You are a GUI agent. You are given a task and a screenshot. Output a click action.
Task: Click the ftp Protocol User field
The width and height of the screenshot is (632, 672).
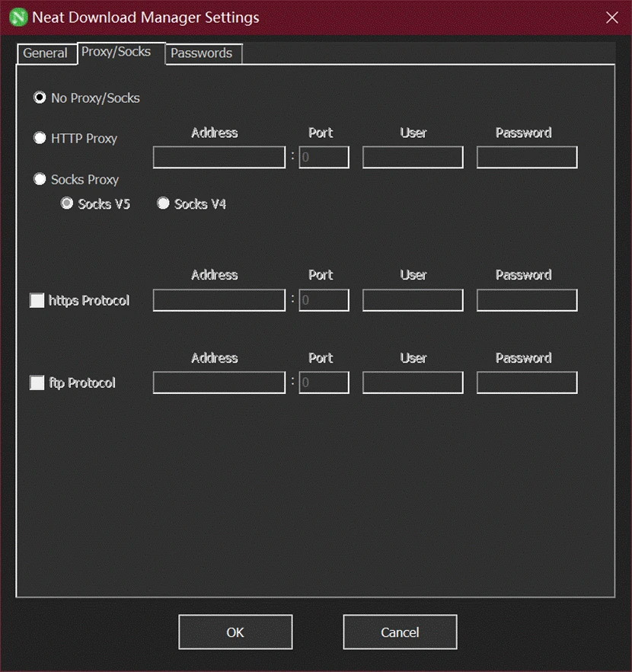point(413,382)
